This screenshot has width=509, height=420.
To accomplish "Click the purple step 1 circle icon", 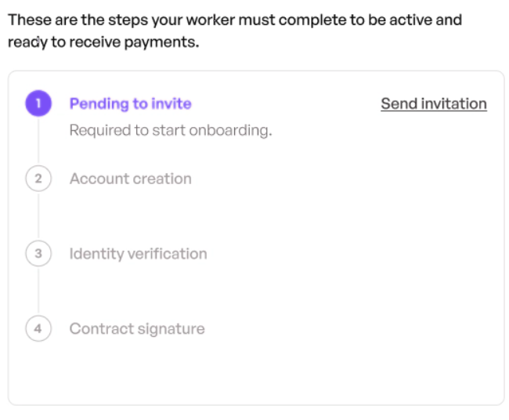I will coord(38,103).
